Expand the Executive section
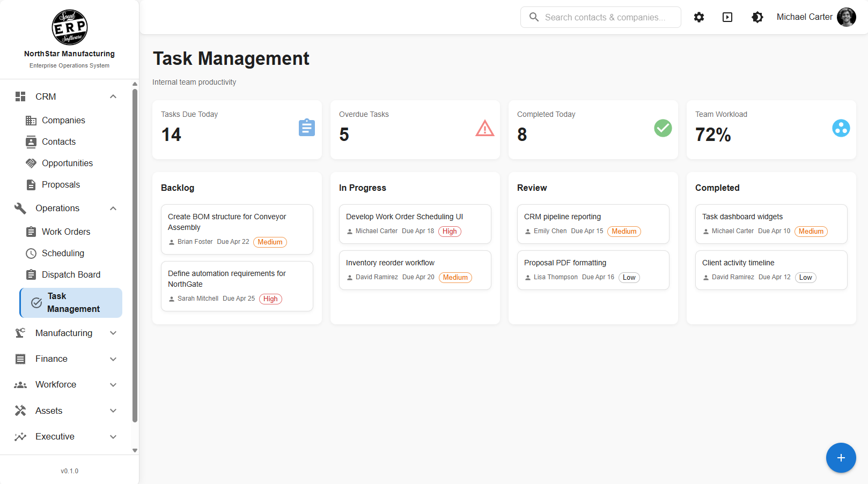 click(x=66, y=437)
